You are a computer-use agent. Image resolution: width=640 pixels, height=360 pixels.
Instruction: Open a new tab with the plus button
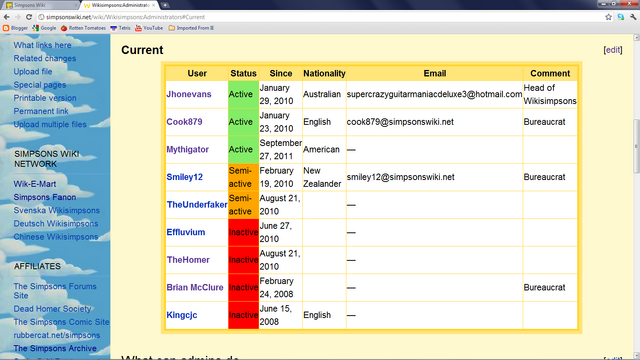[165, 5]
